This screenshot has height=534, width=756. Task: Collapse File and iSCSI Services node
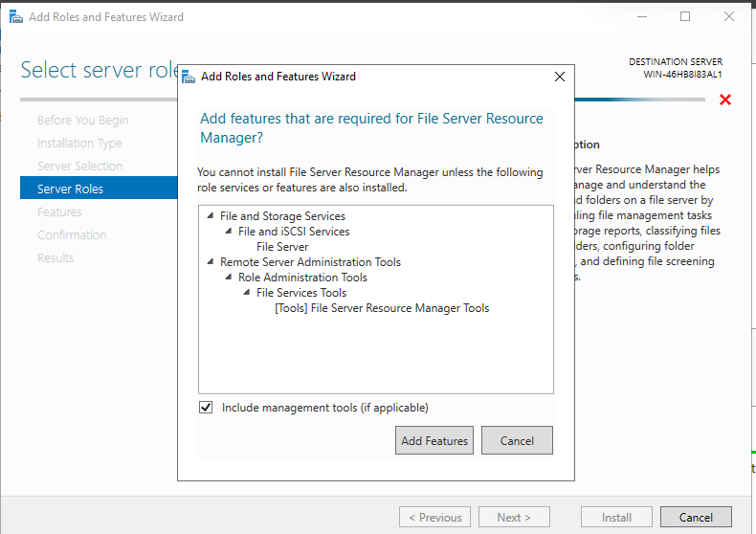point(229,232)
